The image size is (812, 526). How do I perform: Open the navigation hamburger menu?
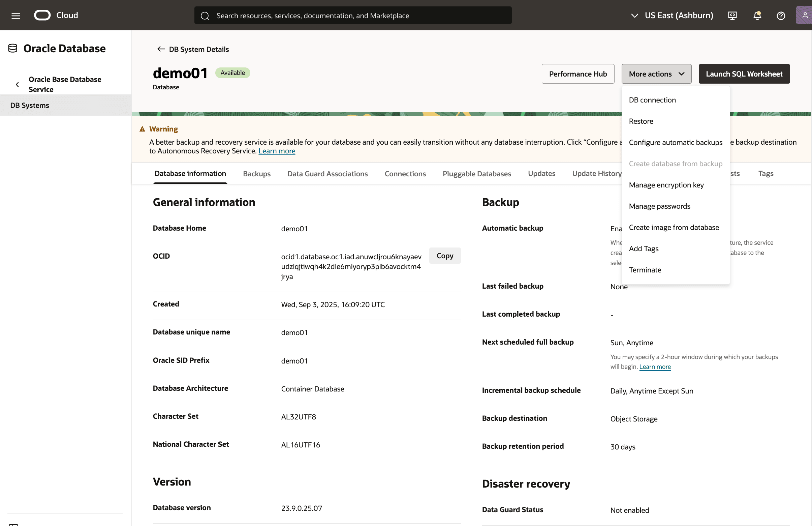(15, 15)
